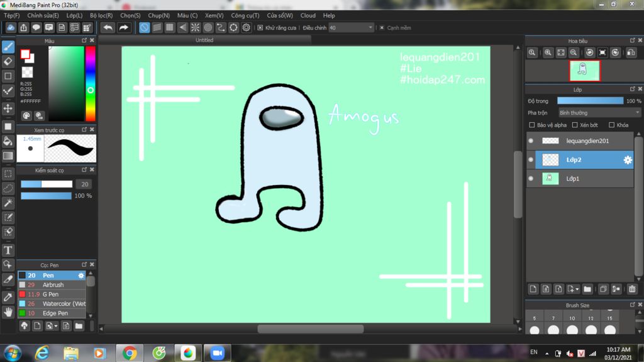Hide the Lớp1 layer
The width and height of the screenshot is (644, 362).
pyautogui.click(x=531, y=179)
